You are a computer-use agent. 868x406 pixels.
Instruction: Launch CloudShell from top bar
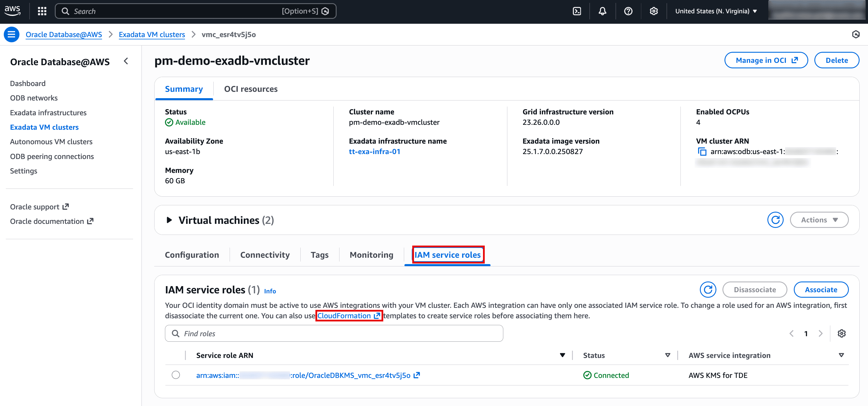pos(577,11)
